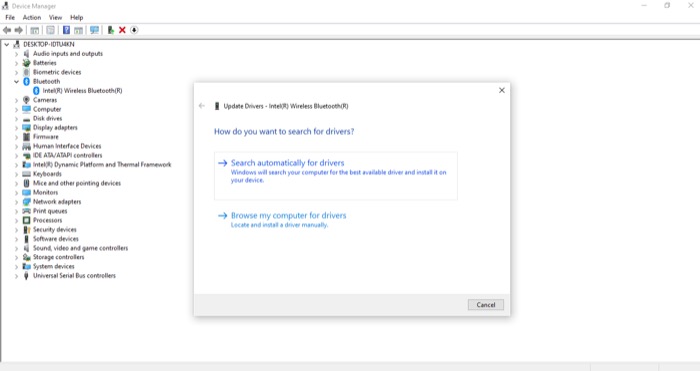The image size is (700, 371).
Task: Minimize the Device Manager window
Action: coord(644,5)
